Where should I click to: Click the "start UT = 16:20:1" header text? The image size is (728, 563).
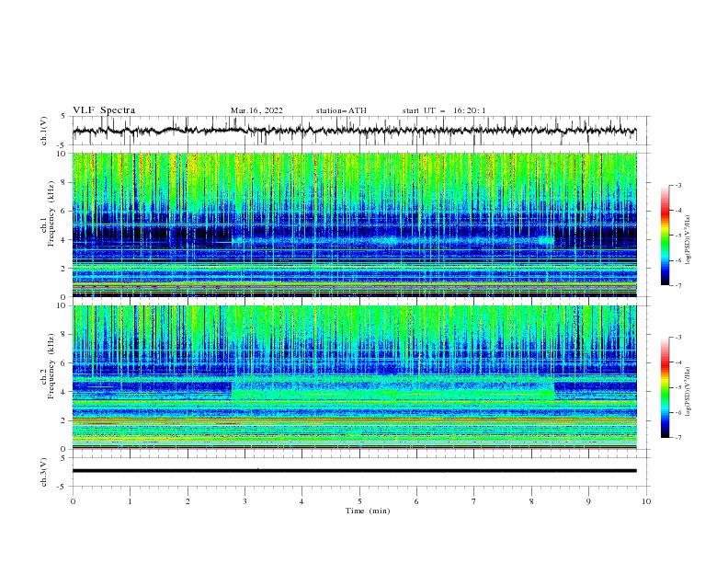pos(443,110)
